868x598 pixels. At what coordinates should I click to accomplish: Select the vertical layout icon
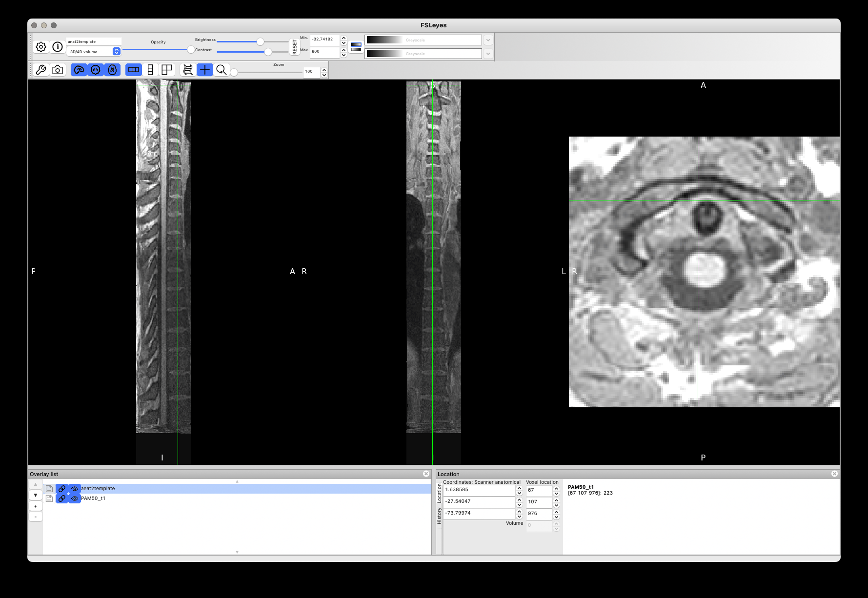(x=150, y=70)
